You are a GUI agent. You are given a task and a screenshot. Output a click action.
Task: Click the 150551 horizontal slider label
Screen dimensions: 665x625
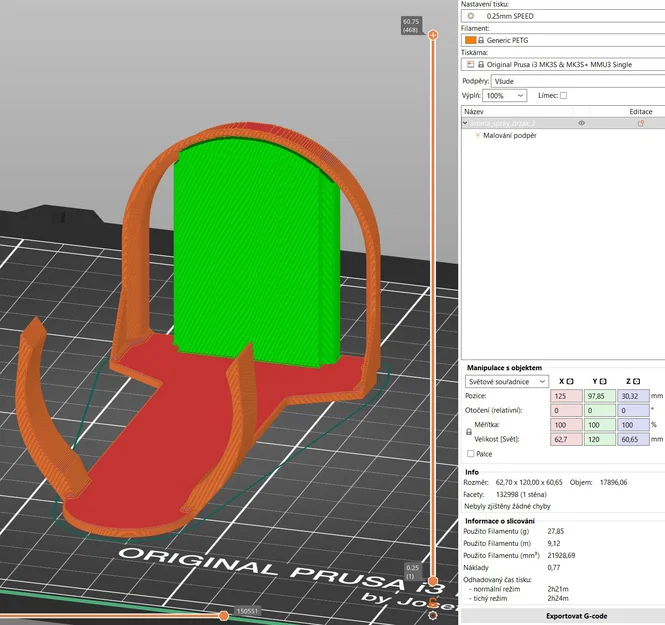coord(247,611)
